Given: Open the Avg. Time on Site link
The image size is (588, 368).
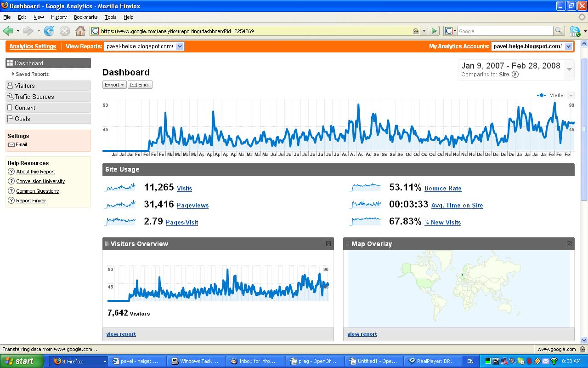Looking at the screenshot, I should (457, 205).
